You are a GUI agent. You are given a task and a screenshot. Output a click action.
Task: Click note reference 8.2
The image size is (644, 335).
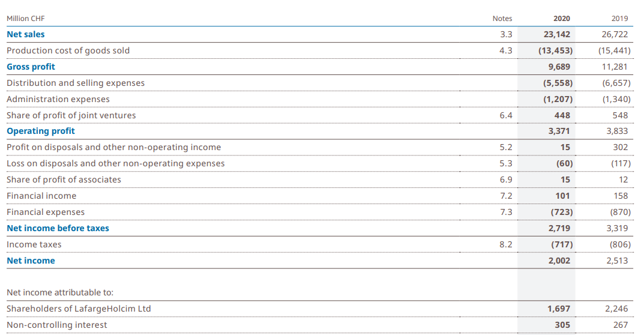(x=506, y=244)
